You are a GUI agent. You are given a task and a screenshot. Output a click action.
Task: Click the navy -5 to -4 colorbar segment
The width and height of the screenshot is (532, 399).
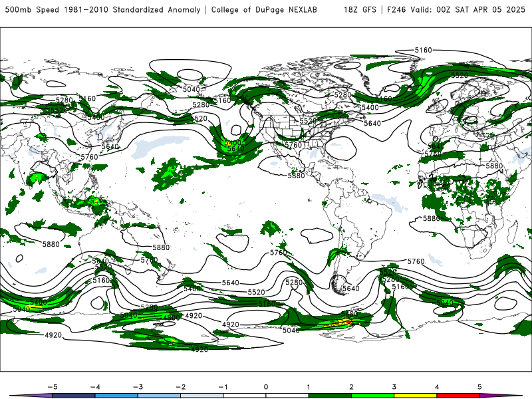pos(74,396)
